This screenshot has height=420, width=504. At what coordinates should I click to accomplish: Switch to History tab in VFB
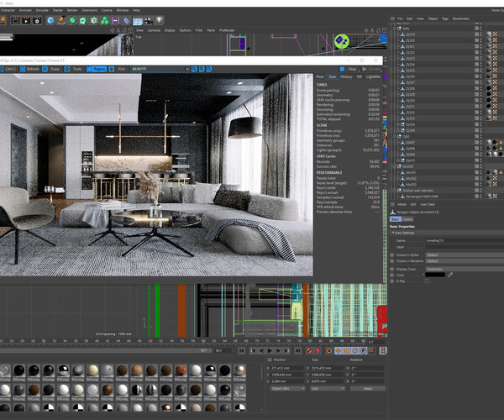point(346,76)
